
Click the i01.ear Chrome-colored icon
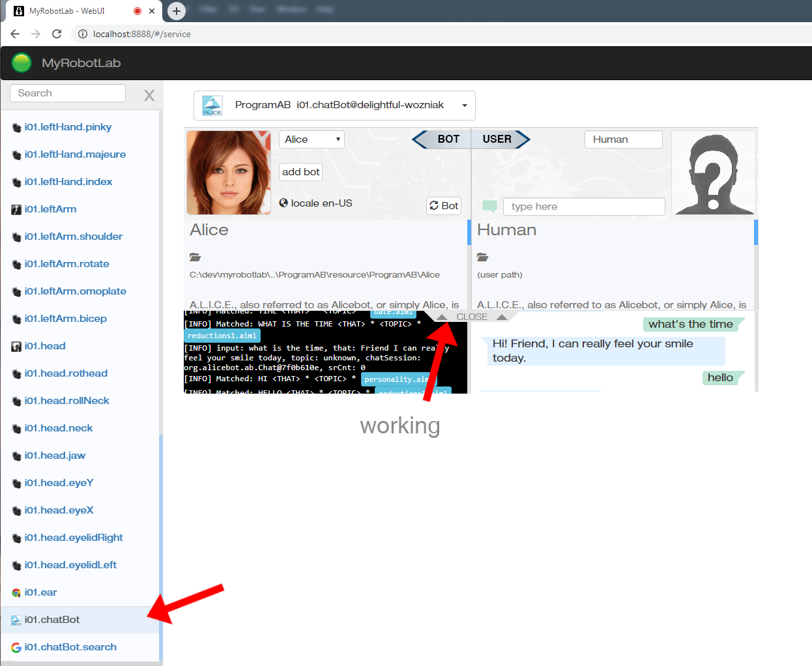pyautogui.click(x=16, y=593)
